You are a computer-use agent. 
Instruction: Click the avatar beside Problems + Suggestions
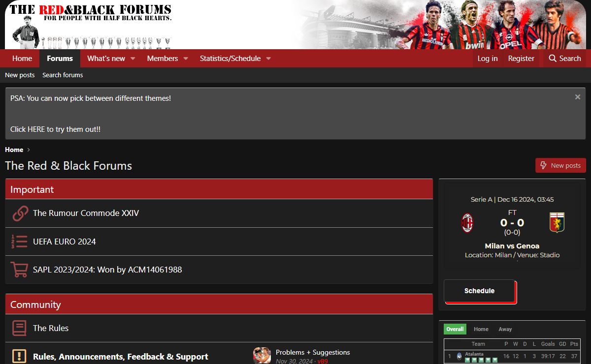pyautogui.click(x=262, y=356)
